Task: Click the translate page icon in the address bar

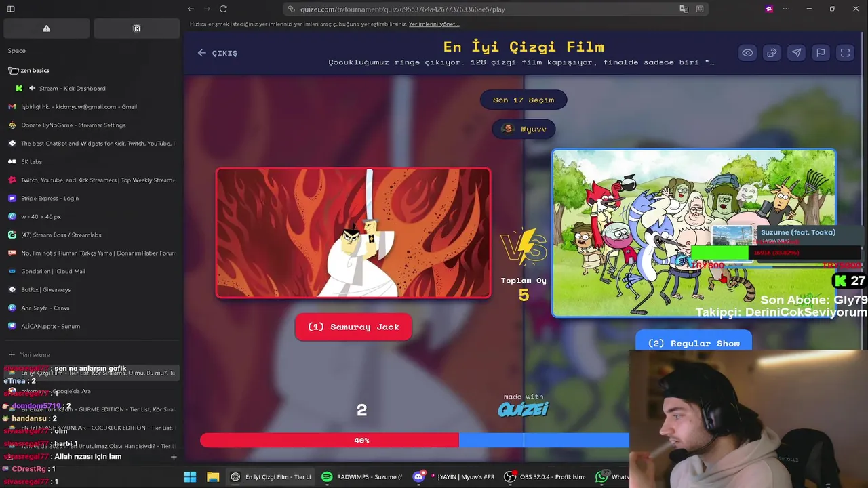Action: (684, 9)
